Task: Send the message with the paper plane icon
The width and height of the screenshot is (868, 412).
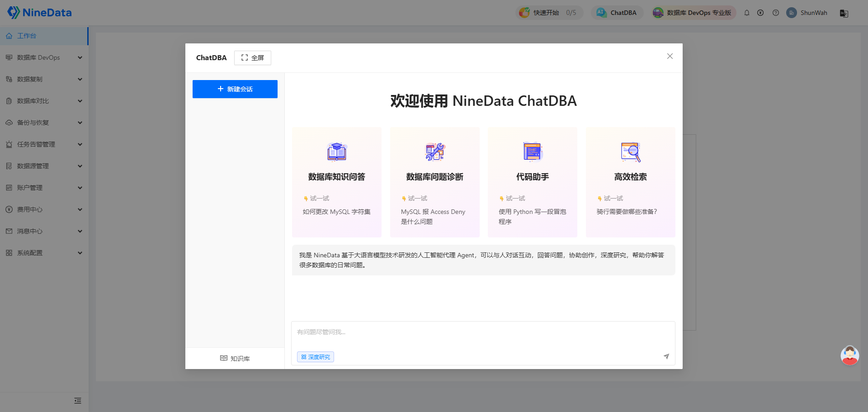Action: pos(666,356)
